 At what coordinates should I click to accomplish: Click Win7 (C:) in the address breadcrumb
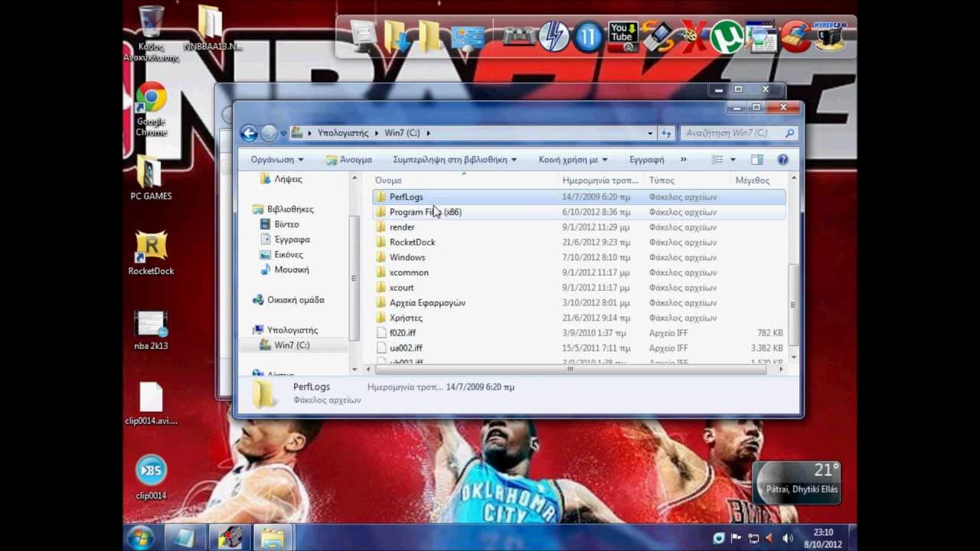pos(402,133)
